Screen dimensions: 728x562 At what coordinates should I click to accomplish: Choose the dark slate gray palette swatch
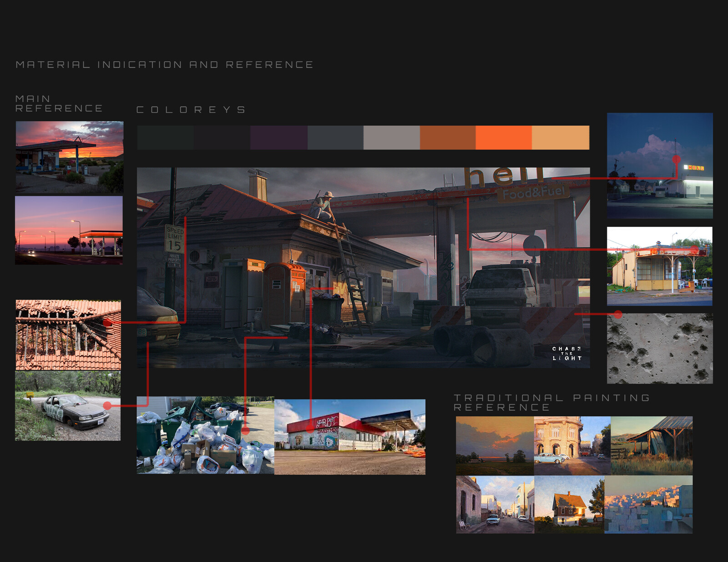(335, 137)
